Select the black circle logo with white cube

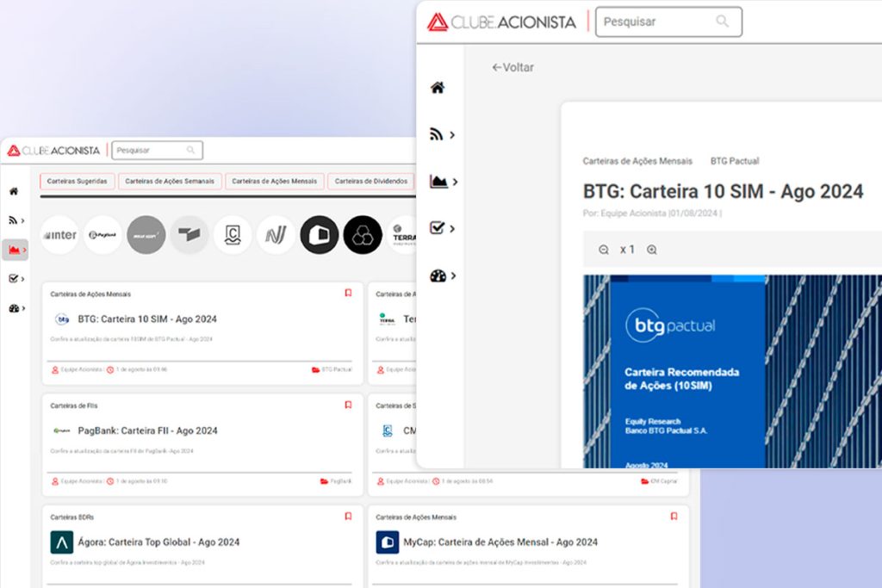tap(320, 235)
